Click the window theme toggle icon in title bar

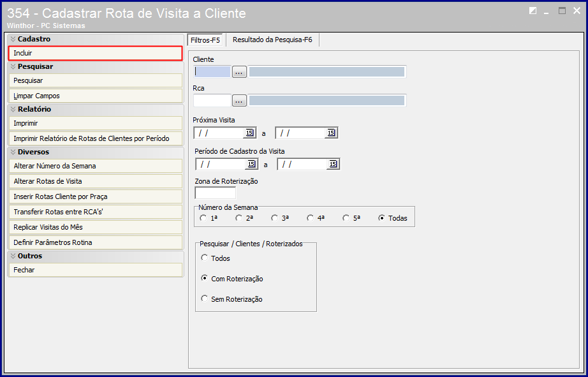click(x=533, y=11)
